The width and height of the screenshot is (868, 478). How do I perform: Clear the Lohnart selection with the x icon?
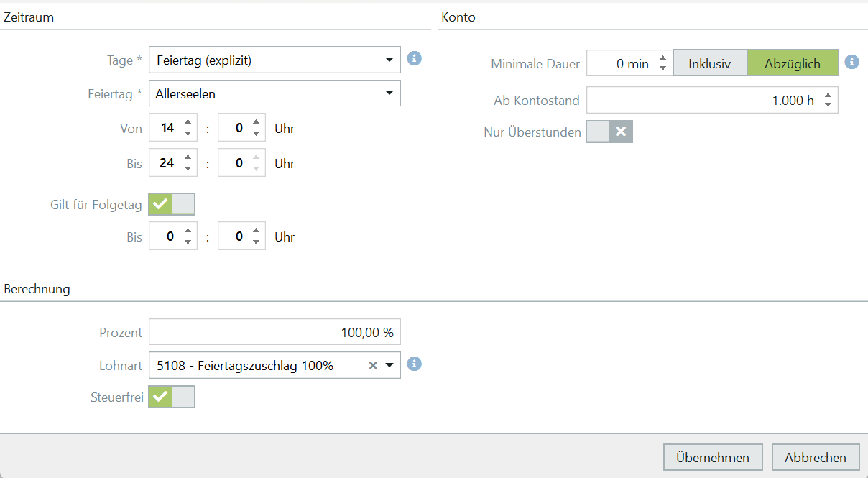click(x=373, y=366)
